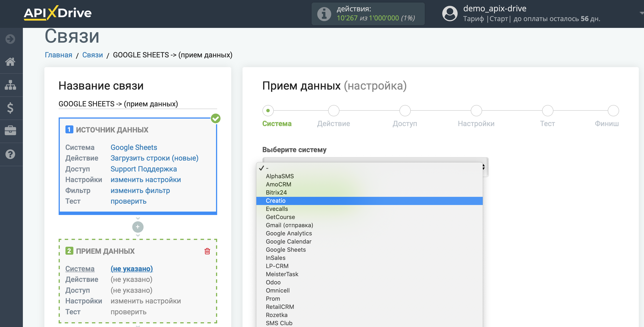This screenshot has height=327, width=644.
Task: Choose AmoCRM from the system list
Action: tap(369, 185)
